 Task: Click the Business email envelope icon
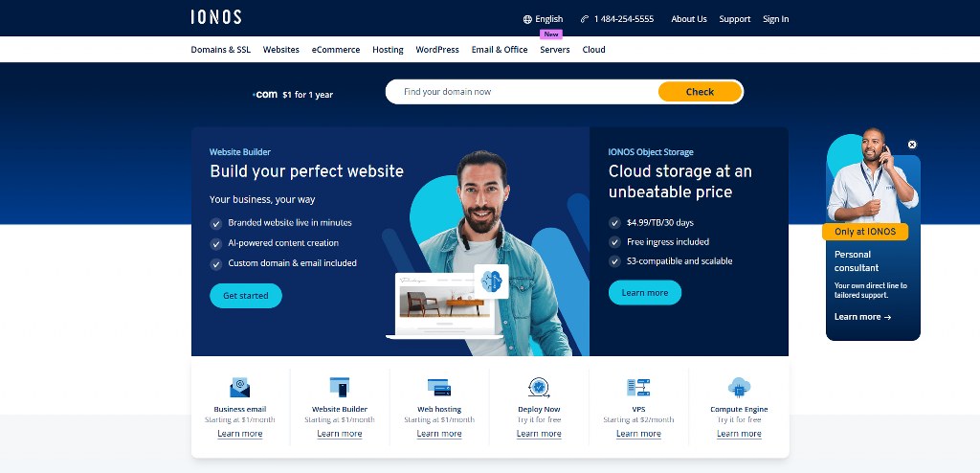tap(239, 387)
